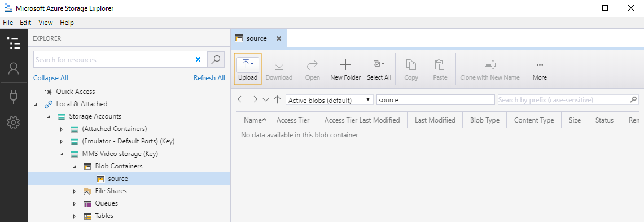Sort by the Content Type column header
The image size is (644, 222).
point(534,120)
